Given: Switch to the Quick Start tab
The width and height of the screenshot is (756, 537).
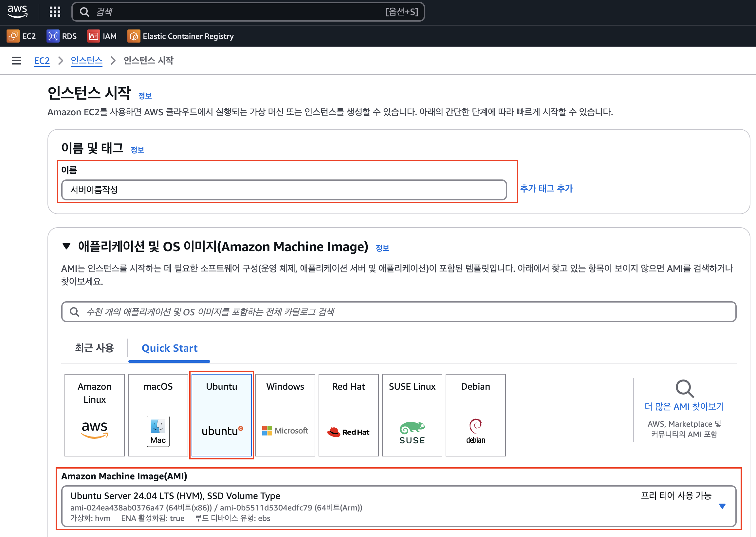Looking at the screenshot, I should tap(169, 348).
